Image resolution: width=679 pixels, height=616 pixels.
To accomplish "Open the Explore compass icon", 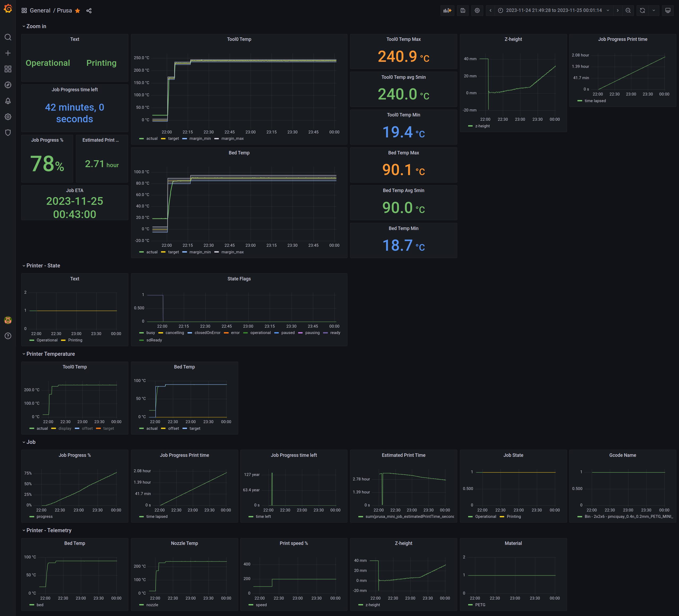I will click(8, 85).
